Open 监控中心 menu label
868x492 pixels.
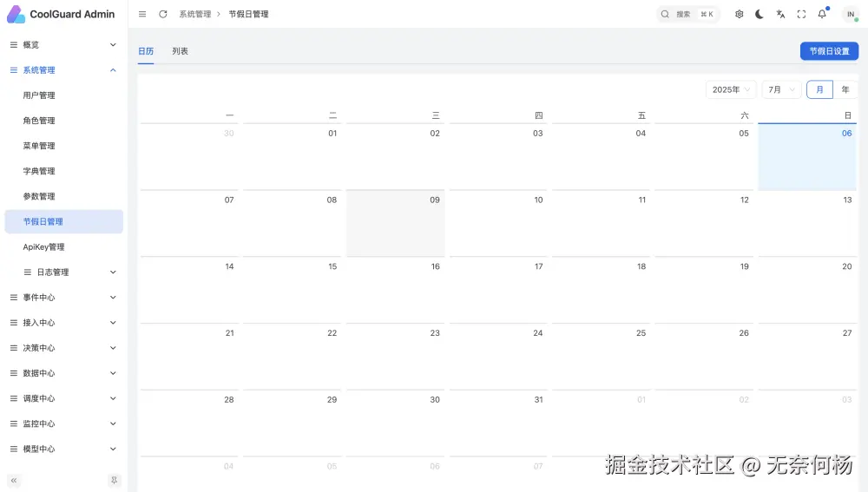click(39, 424)
